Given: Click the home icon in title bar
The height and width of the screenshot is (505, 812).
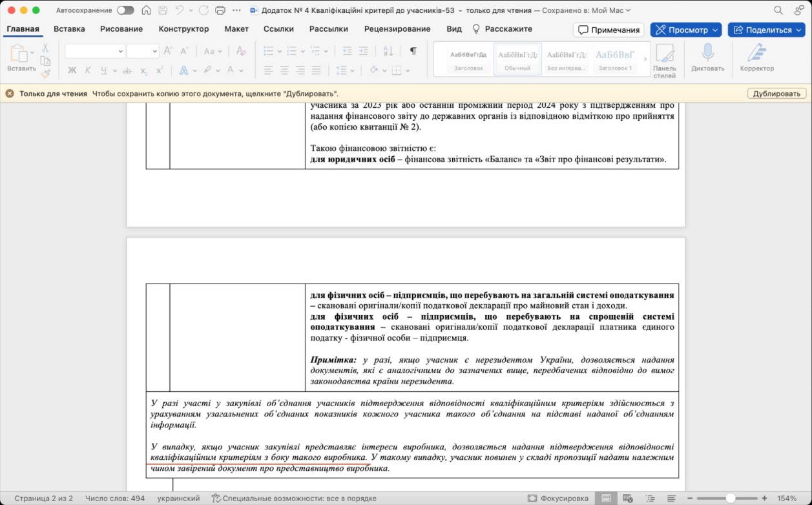Looking at the screenshot, I should (x=147, y=10).
